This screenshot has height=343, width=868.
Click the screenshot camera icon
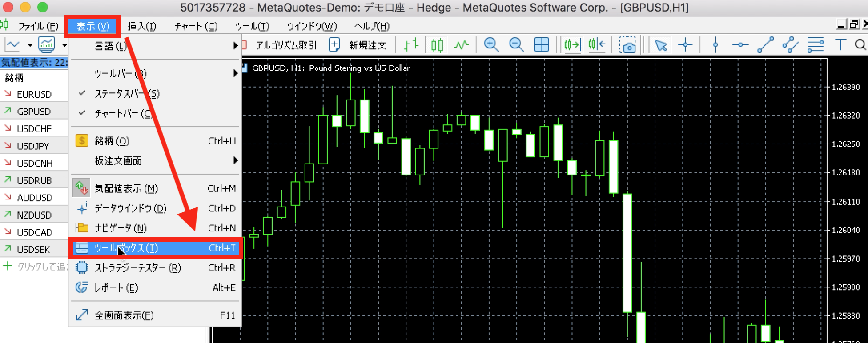[x=627, y=45]
